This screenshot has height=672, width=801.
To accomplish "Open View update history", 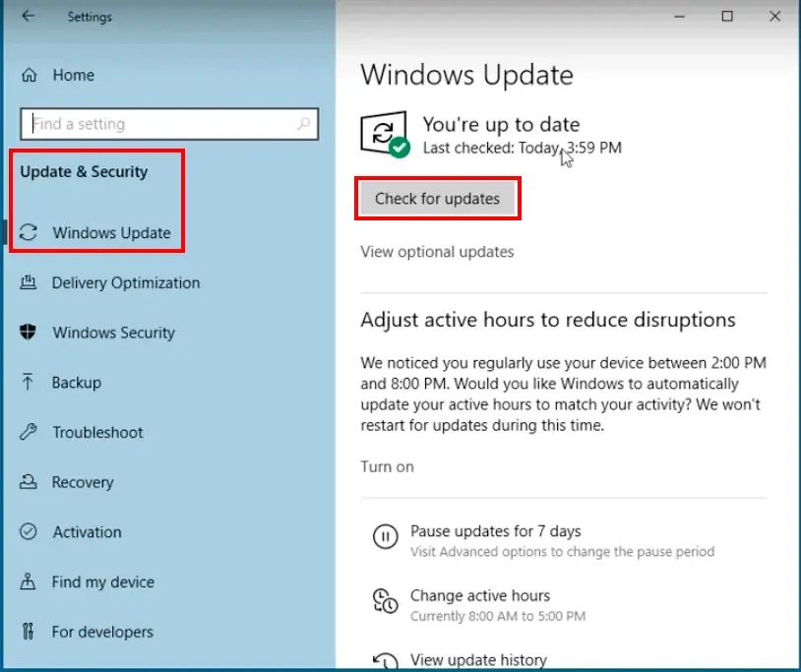I will 478,660.
